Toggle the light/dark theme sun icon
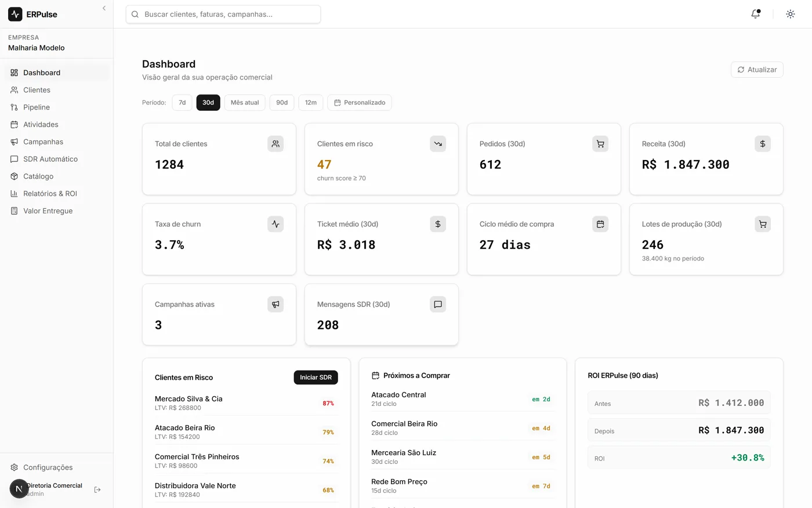The image size is (812, 508). pos(790,14)
